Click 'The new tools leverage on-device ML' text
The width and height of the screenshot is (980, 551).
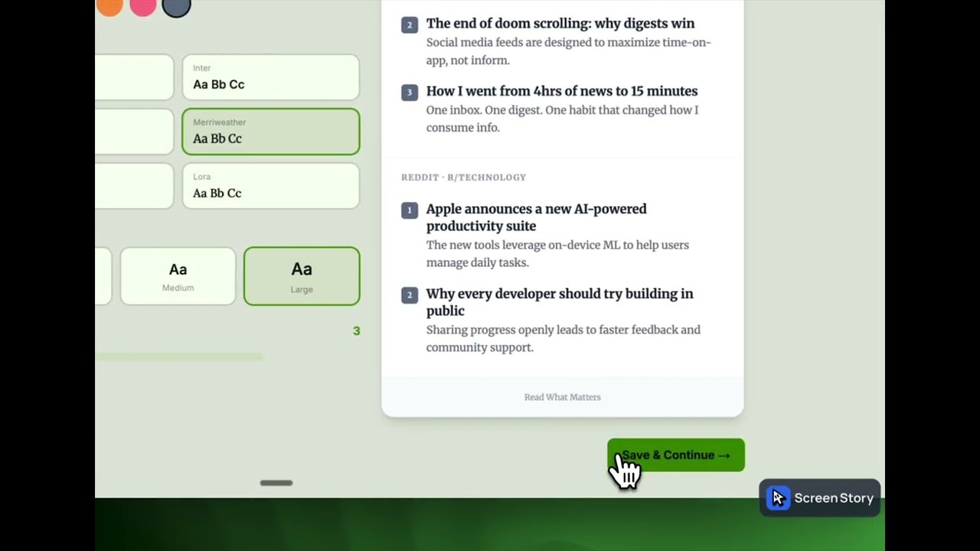pos(557,253)
